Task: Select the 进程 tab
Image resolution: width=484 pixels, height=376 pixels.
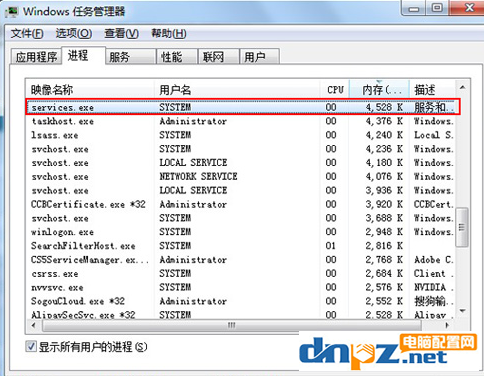Action: coord(84,55)
